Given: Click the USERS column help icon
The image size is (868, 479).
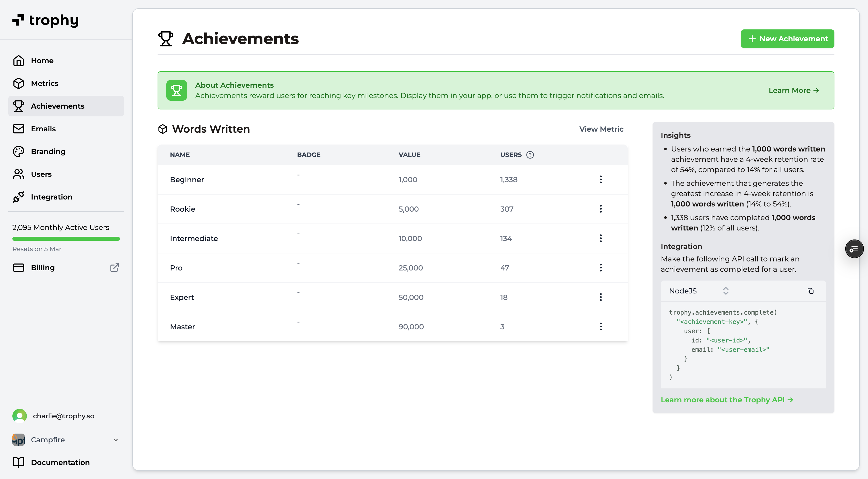Looking at the screenshot, I should (x=530, y=155).
